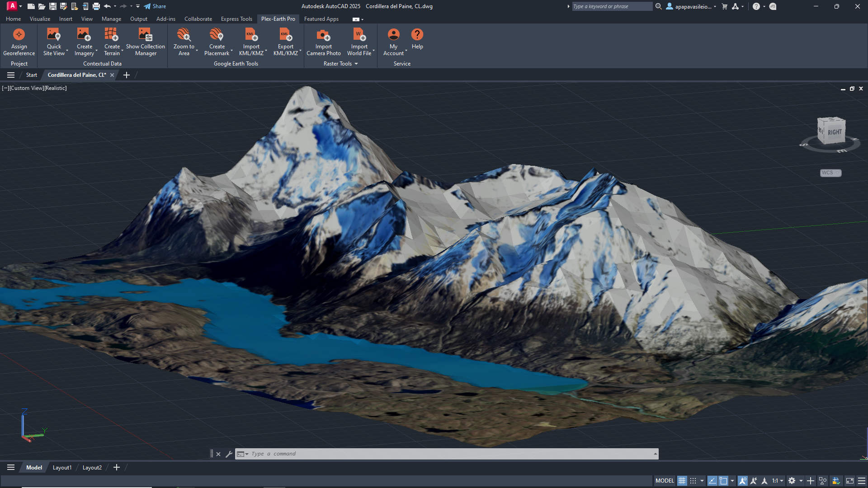Toggle grid display in the status bar
The image size is (868, 488).
point(682,480)
